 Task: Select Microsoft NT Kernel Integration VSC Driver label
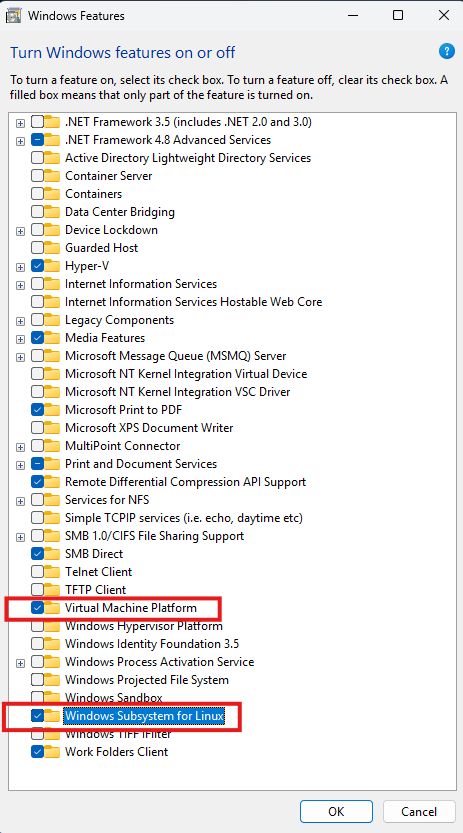(x=177, y=392)
